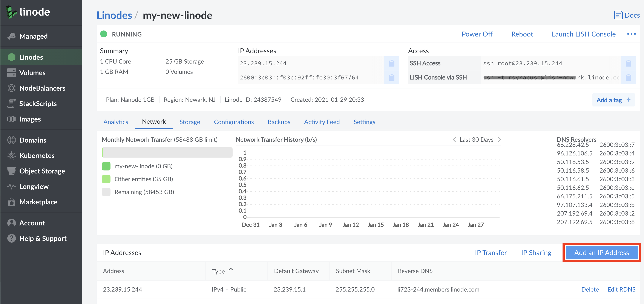Viewport: 644px width, 304px height.
Task: Switch to the Storage tab
Action: point(190,122)
